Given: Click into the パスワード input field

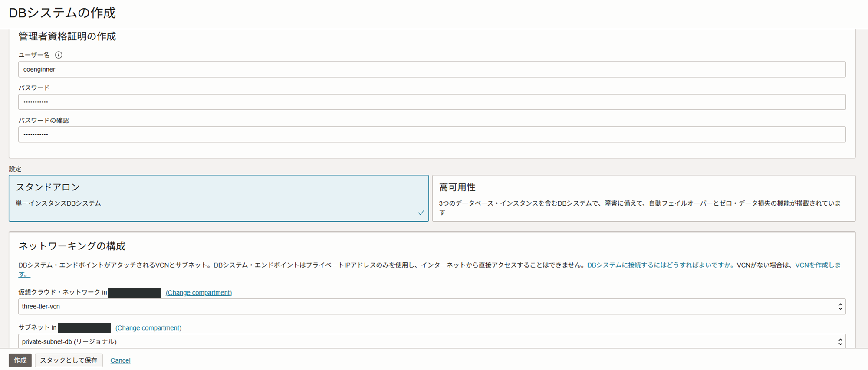Looking at the screenshot, I should [x=432, y=102].
